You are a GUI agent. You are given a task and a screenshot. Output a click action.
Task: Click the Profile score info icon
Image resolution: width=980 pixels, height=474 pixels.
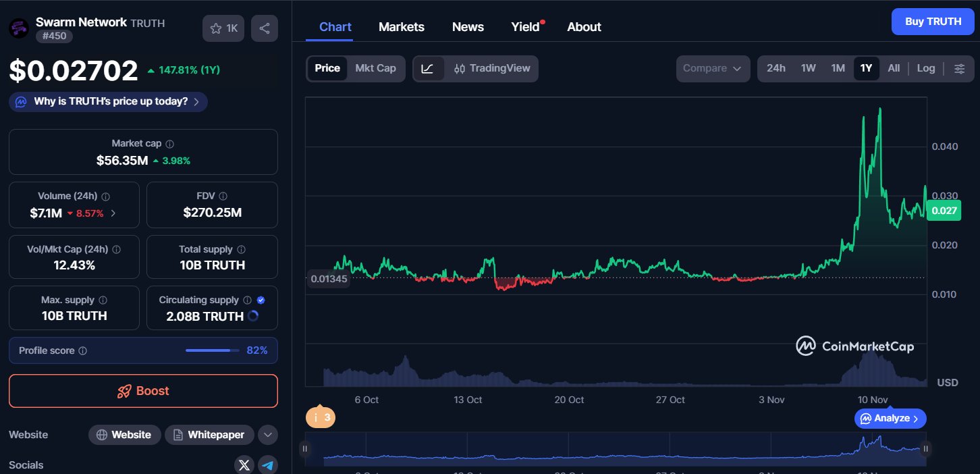click(82, 351)
